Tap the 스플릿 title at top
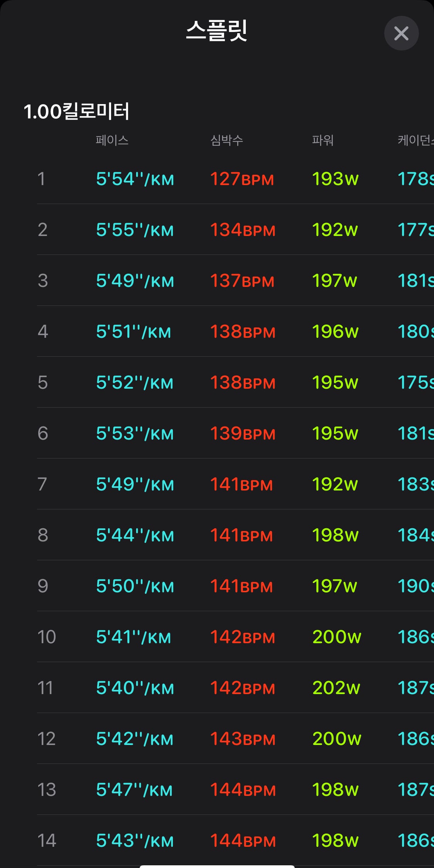This screenshot has height=868, width=434. (217, 30)
